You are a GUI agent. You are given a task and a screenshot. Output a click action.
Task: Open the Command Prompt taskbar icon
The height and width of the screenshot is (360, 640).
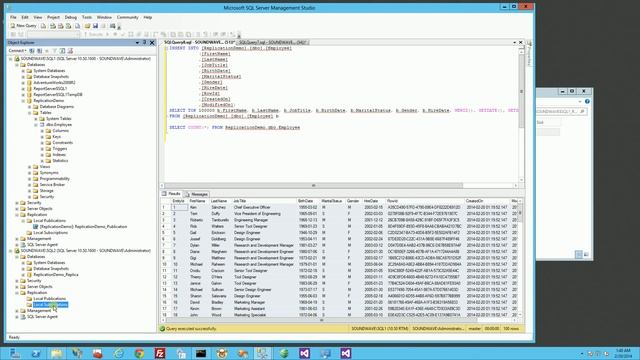click(201, 353)
